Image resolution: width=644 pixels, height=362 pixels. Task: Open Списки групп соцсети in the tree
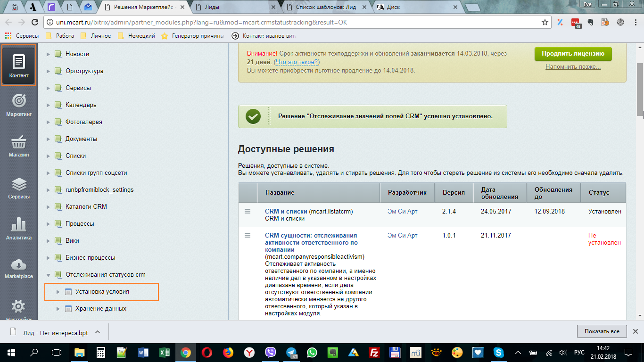pos(96,173)
